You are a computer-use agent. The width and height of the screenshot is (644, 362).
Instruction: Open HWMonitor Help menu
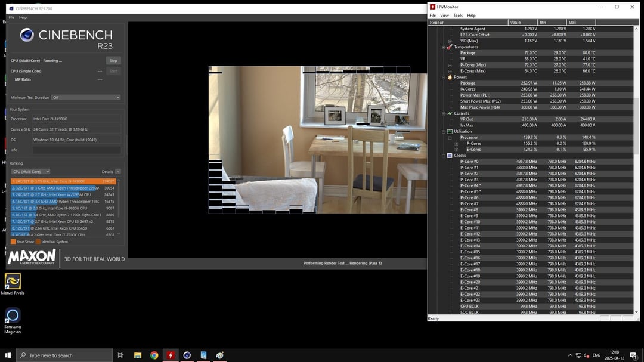(471, 16)
